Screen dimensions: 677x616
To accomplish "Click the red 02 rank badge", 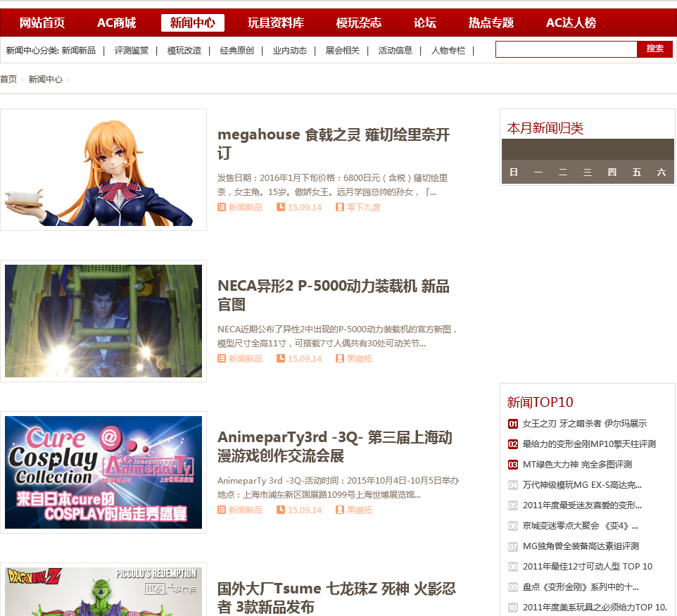I will 512,444.
